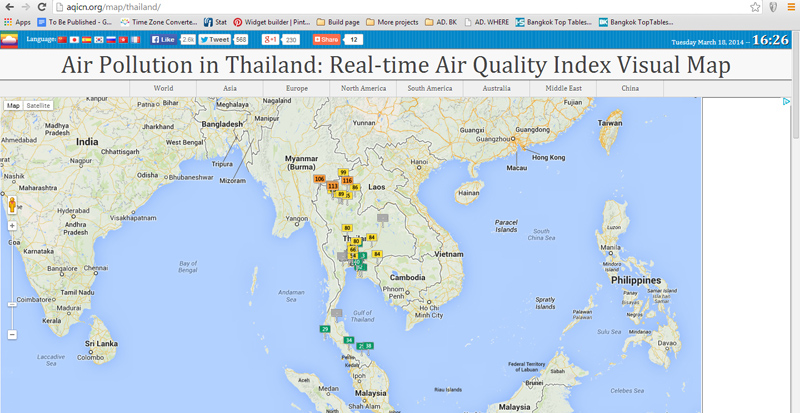The height and width of the screenshot is (413, 800).
Task: Open the Australia region tab
Action: [496, 88]
